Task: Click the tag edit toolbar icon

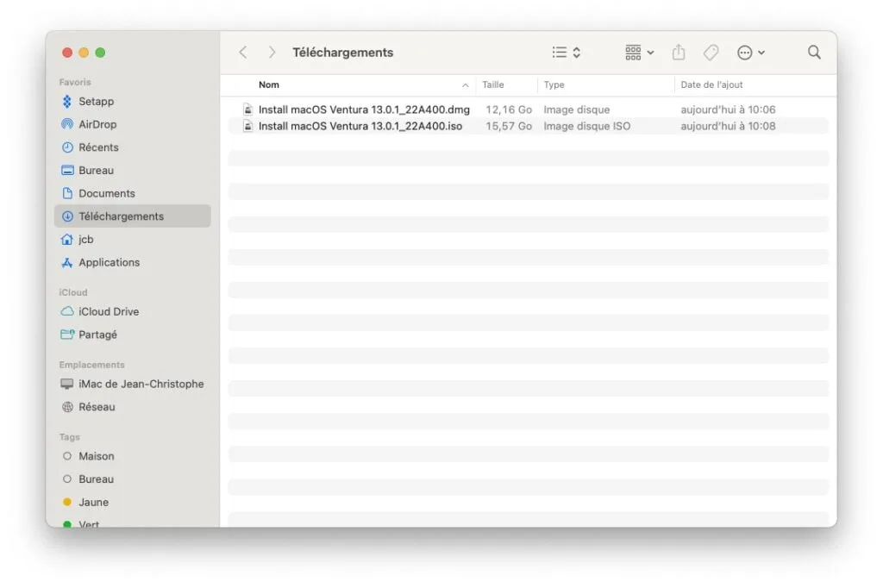Action: pyautogui.click(x=711, y=53)
